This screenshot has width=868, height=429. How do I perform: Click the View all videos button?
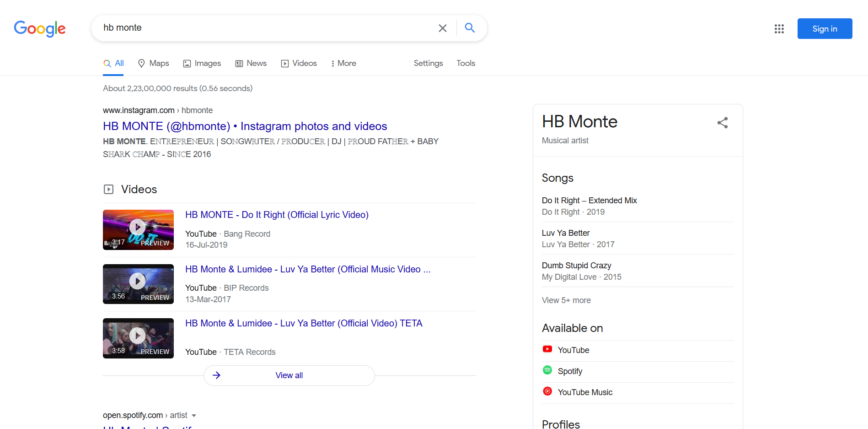point(289,375)
